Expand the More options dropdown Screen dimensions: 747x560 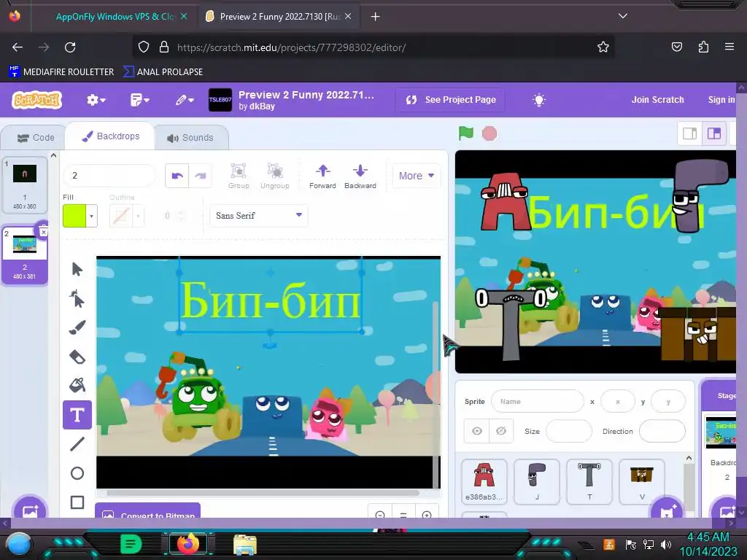(x=417, y=176)
